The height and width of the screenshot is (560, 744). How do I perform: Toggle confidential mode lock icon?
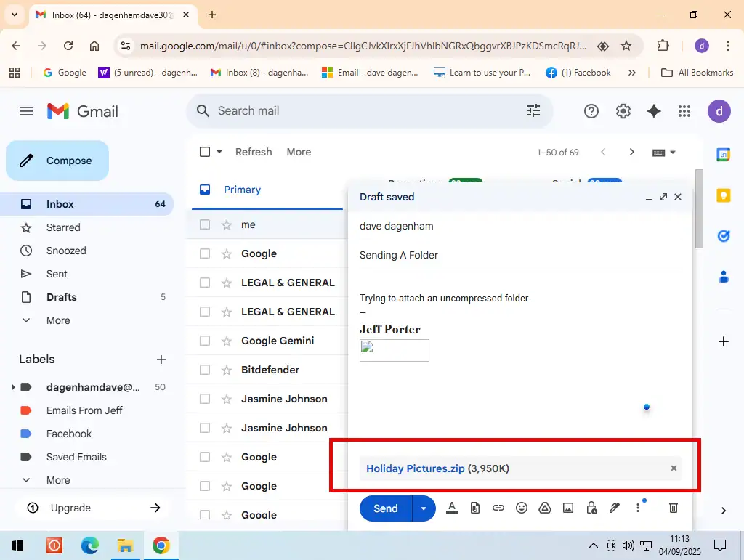click(591, 508)
